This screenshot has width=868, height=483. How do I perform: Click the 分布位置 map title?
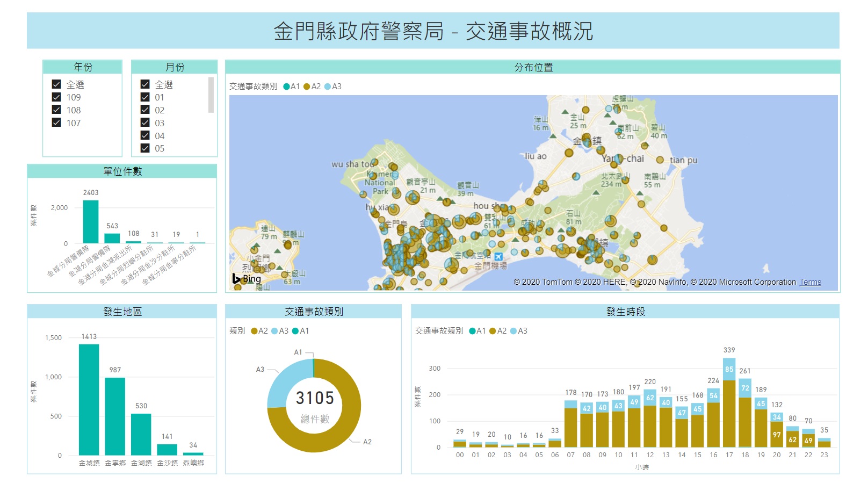click(533, 67)
